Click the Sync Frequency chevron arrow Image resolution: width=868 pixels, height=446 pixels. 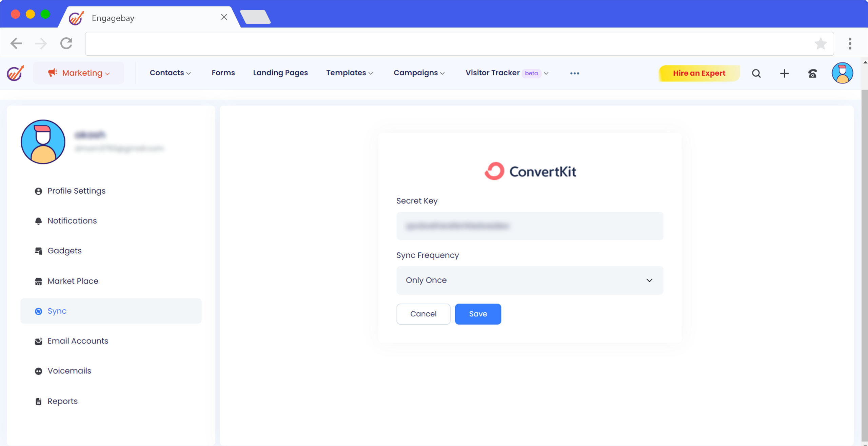pyautogui.click(x=649, y=280)
